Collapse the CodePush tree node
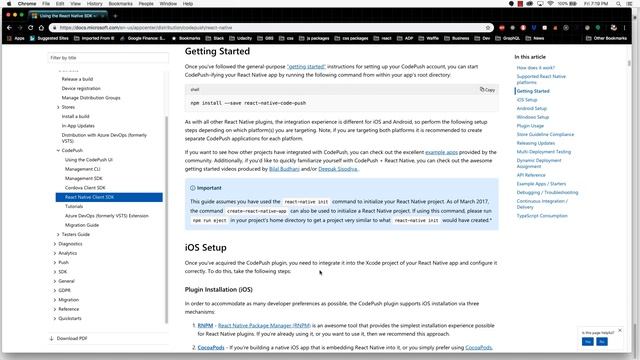640x360 pixels. [58, 151]
